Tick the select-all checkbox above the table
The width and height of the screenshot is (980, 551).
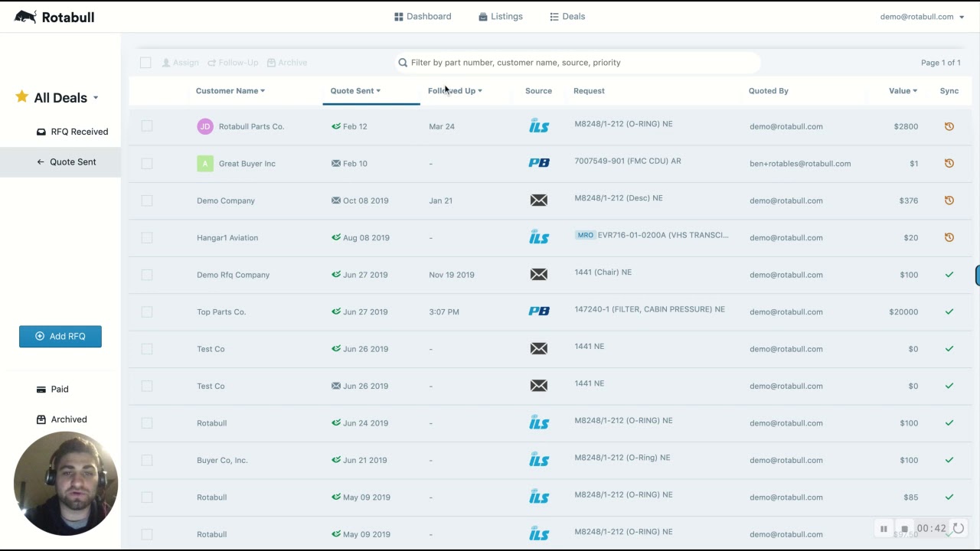click(145, 63)
